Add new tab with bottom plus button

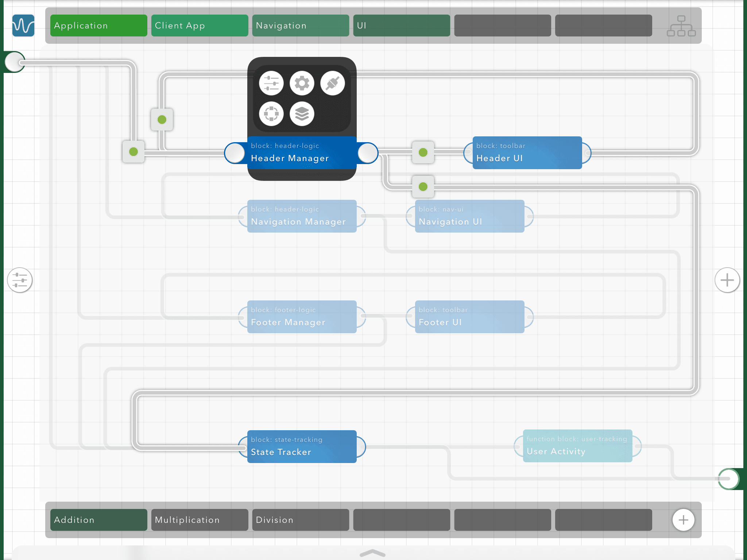click(683, 520)
